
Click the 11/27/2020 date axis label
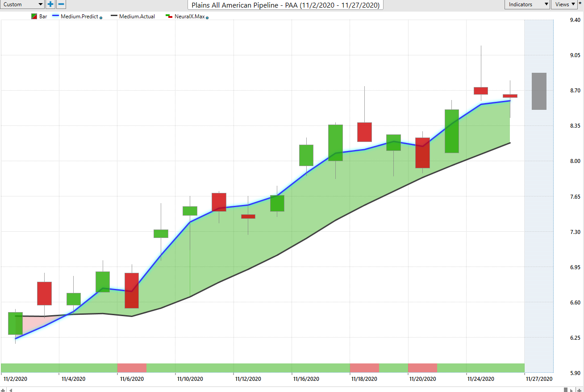click(x=539, y=379)
